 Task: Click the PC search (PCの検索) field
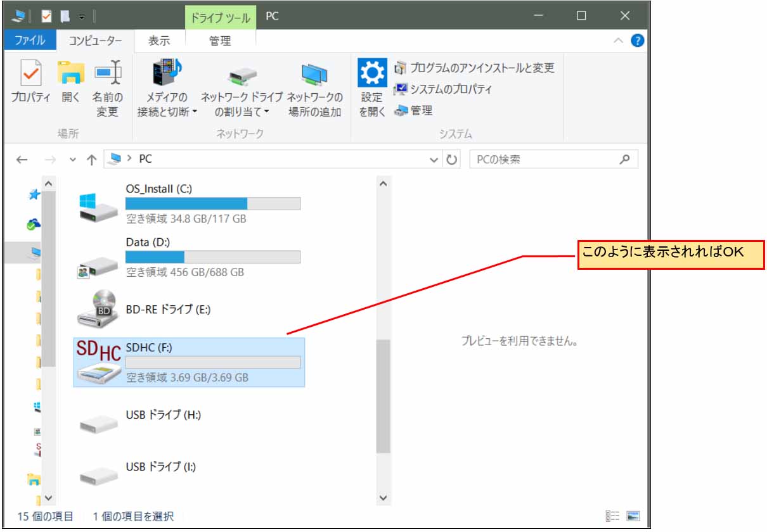pyautogui.click(x=545, y=160)
